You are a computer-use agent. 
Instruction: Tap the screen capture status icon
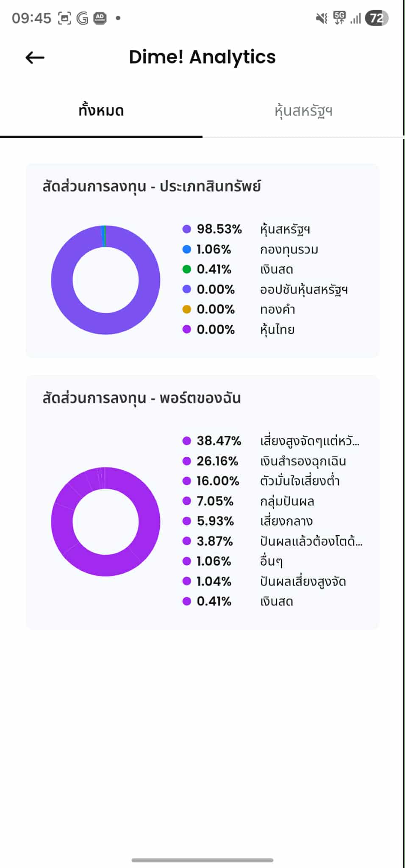[64, 18]
